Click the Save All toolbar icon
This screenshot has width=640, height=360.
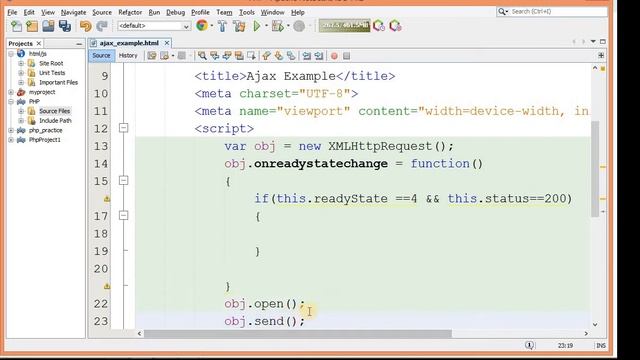[65, 26]
